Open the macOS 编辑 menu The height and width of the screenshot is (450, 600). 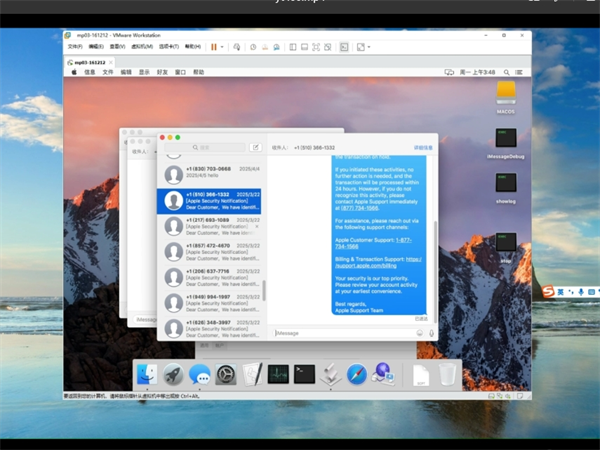tap(126, 72)
